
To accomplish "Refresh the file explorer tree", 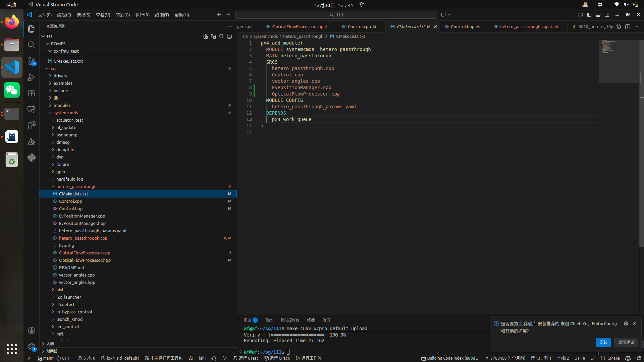I will point(221,36).
